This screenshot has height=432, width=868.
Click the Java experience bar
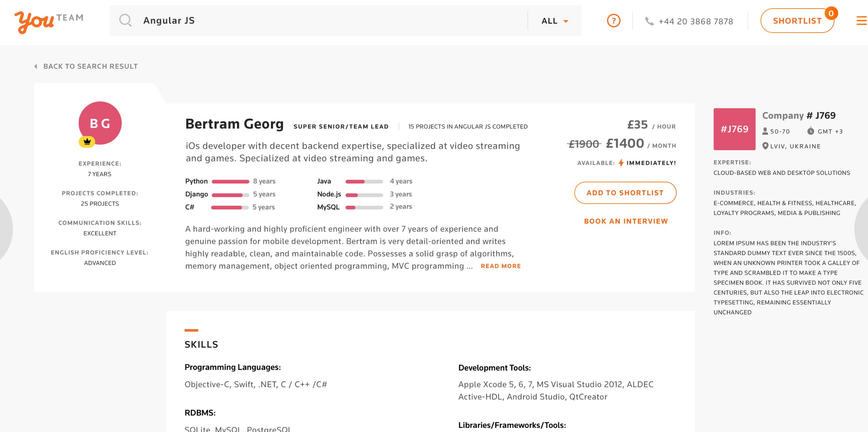[x=364, y=181]
